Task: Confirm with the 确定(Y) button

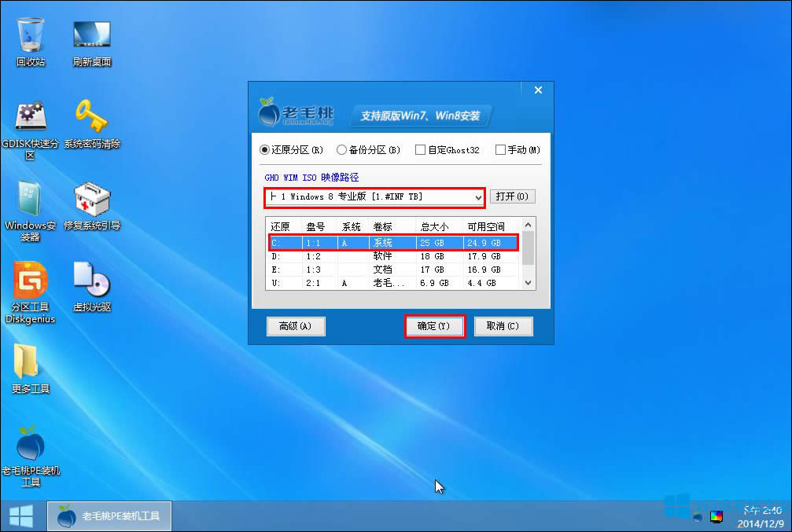Action: coord(434,326)
